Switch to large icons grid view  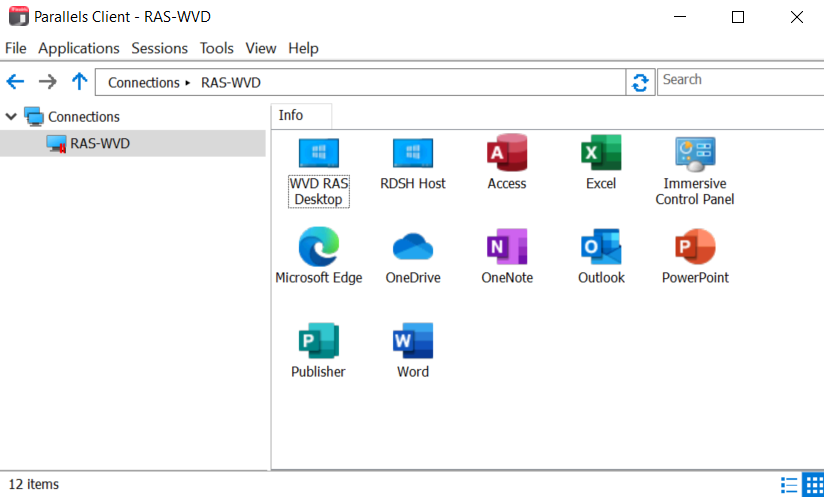[x=814, y=484]
